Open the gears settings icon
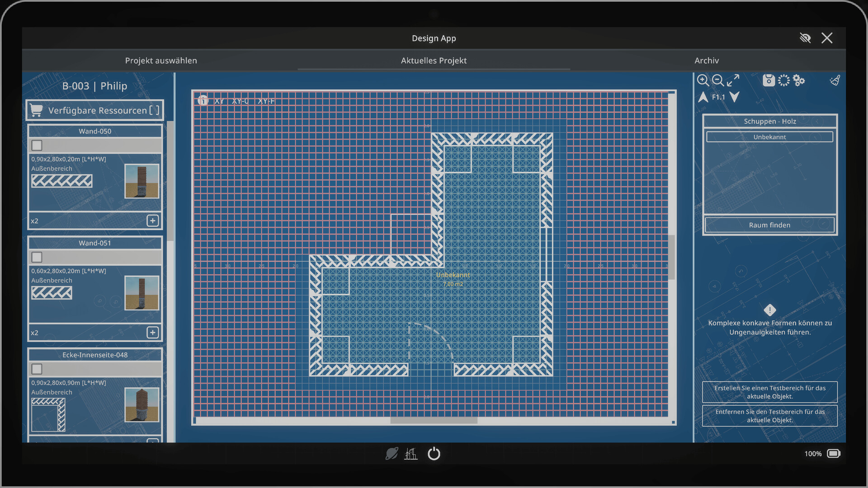This screenshot has height=488, width=868. (799, 80)
